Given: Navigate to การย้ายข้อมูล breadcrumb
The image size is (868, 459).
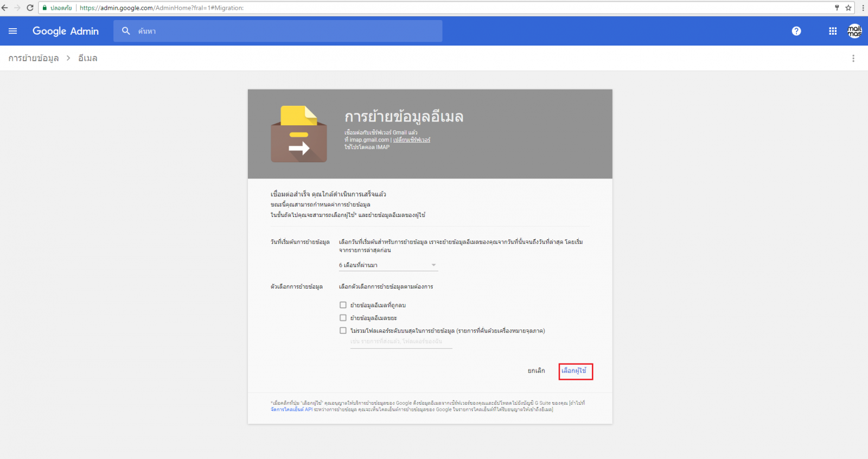Looking at the screenshot, I should (x=34, y=58).
